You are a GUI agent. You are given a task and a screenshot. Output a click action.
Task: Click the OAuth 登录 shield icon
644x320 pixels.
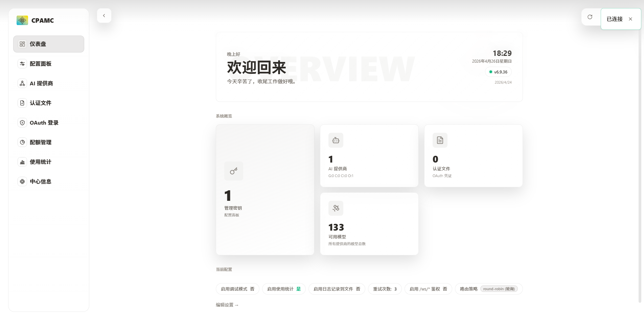[22, 123]
